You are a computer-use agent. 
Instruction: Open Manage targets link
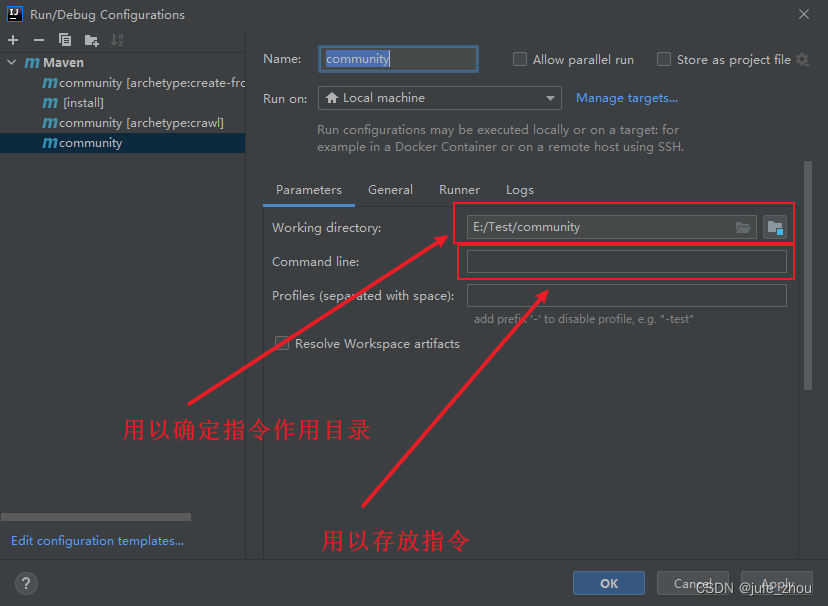pos(627,98)
